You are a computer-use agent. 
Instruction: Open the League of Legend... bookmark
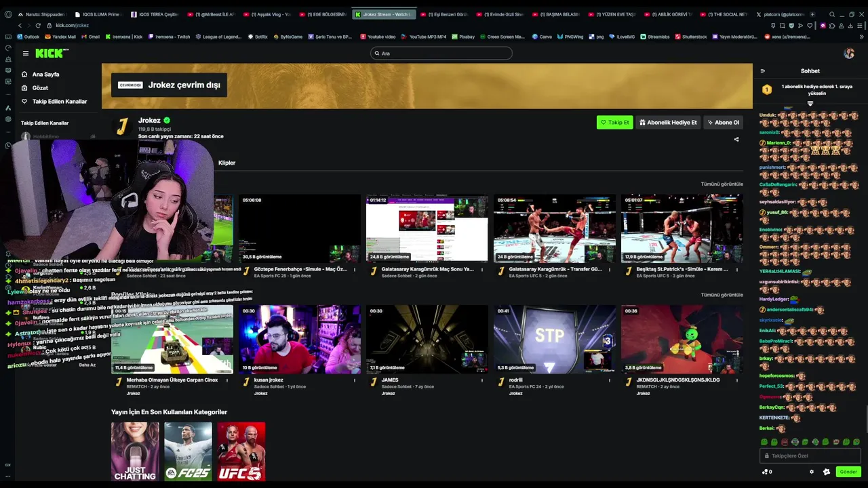pos(218,37)
